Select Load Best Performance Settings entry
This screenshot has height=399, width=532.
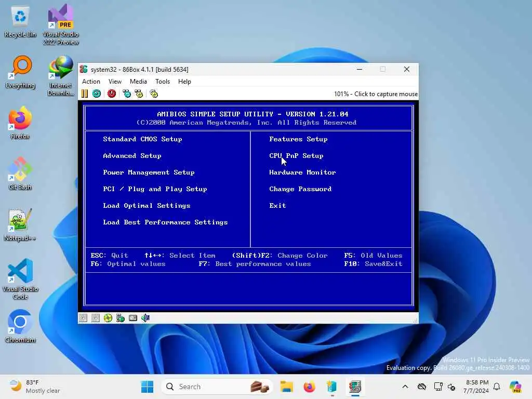click(165, 222)
